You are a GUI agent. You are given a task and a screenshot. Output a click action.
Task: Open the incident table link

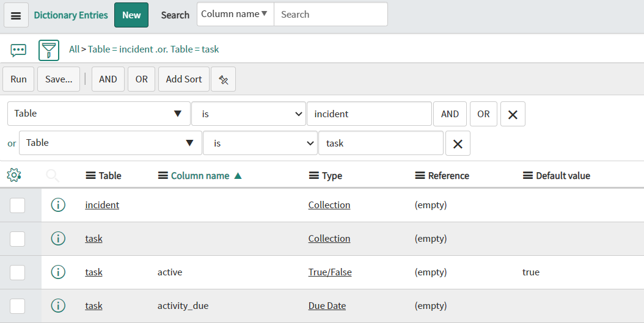102,205
